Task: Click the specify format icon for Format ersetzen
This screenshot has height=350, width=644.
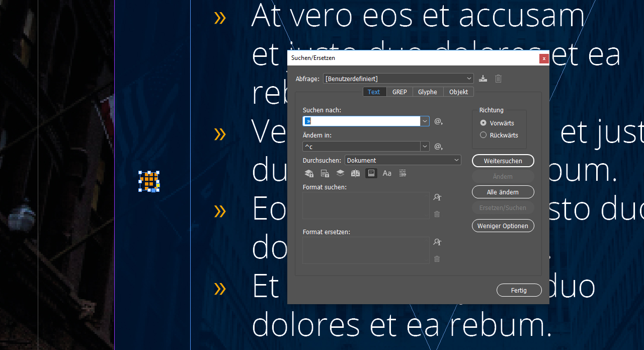Action: [x=437, y=242]
